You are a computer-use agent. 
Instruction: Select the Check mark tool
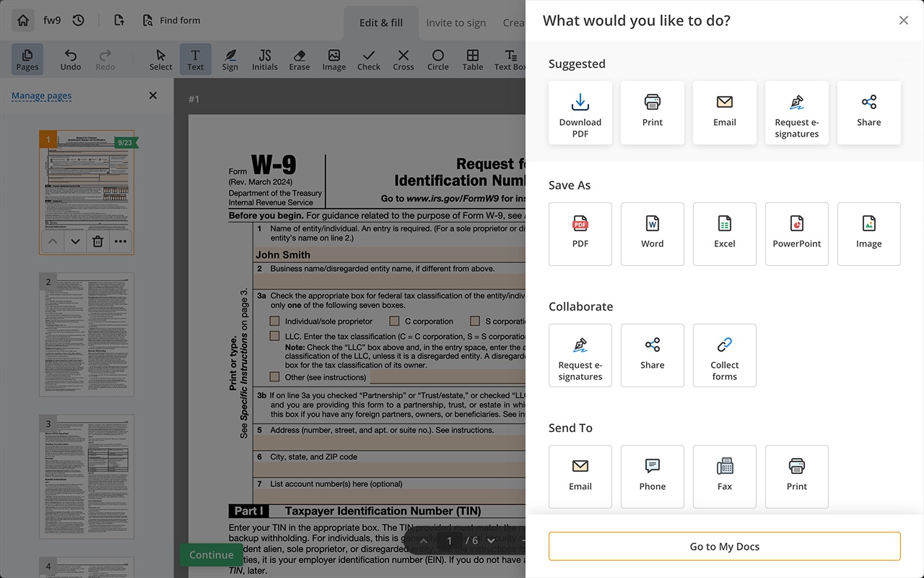coord(369,59)
